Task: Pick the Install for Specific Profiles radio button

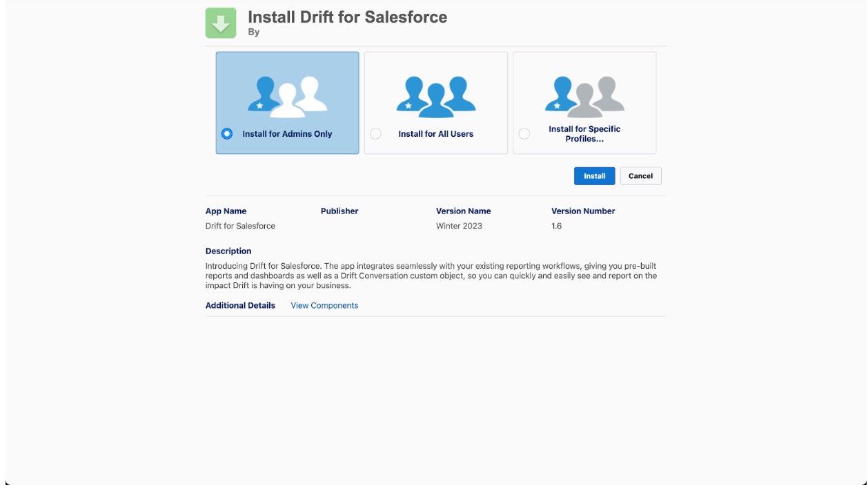Action: coord(524,134)
